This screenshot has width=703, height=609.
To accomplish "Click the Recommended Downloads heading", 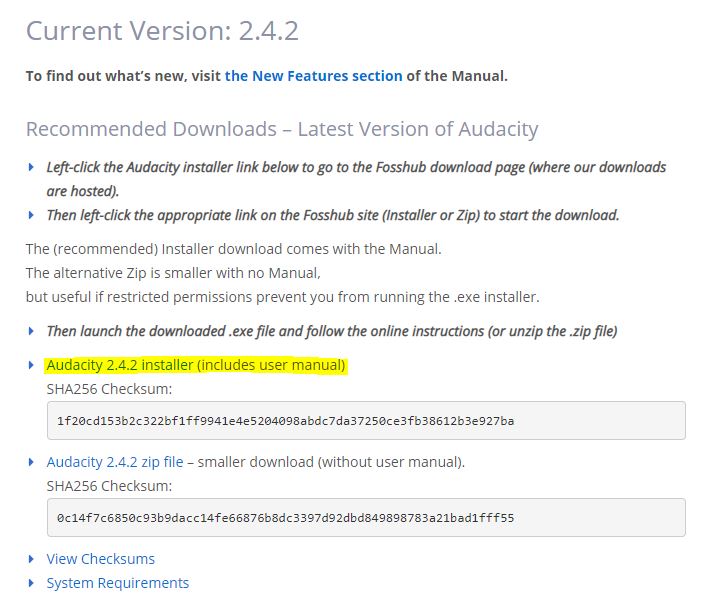I will (x=282, y=129).
